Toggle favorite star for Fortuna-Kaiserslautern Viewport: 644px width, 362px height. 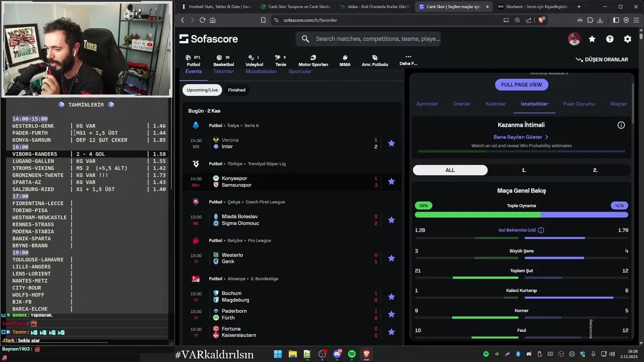(391, 332)
